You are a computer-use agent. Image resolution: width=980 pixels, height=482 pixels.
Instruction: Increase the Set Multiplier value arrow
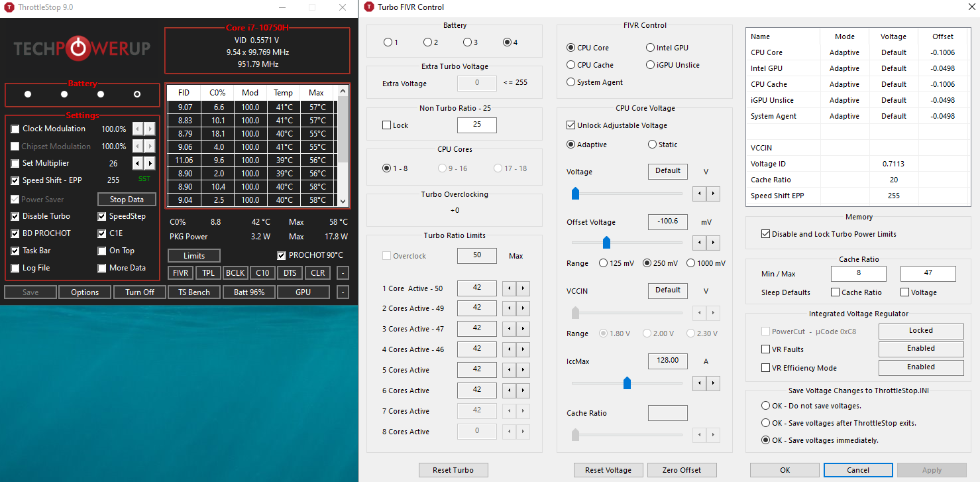click(150, 163)
